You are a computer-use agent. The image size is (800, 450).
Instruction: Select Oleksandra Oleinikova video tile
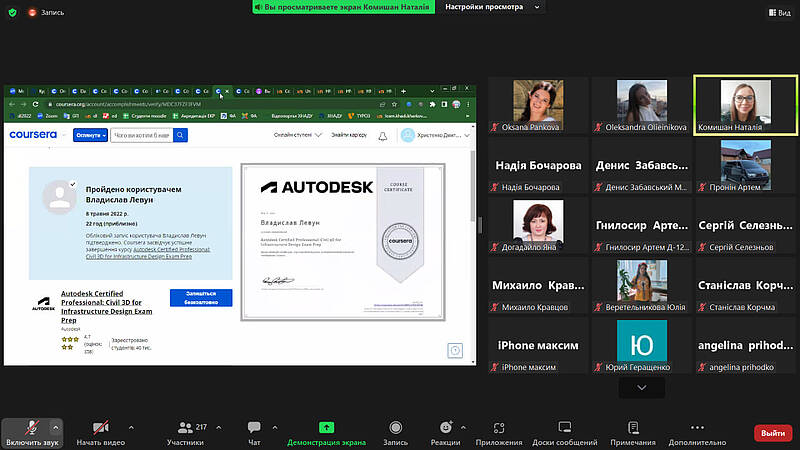[642, 105]
